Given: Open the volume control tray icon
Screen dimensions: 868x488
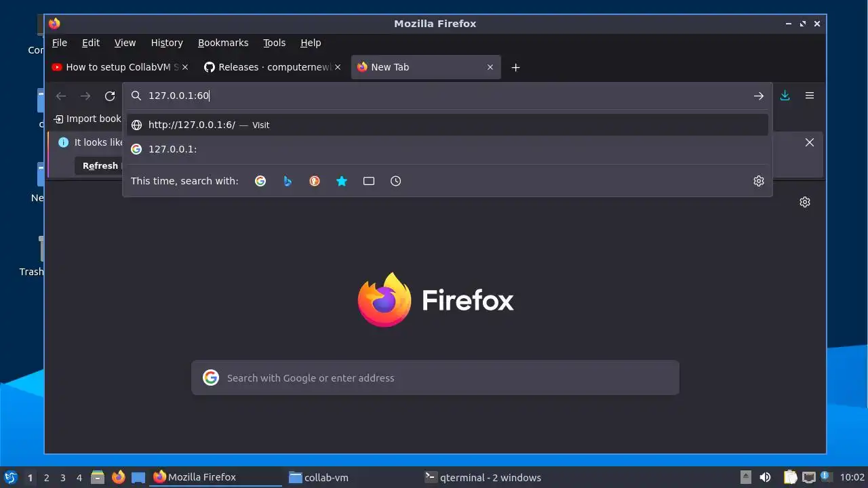Looking at the screenshot, I should coord(766,477).
